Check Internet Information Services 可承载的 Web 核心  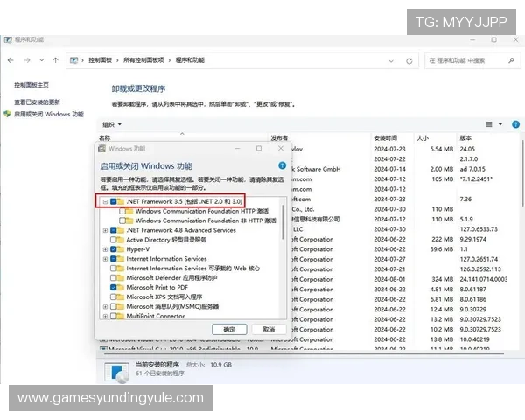point(114,269)
